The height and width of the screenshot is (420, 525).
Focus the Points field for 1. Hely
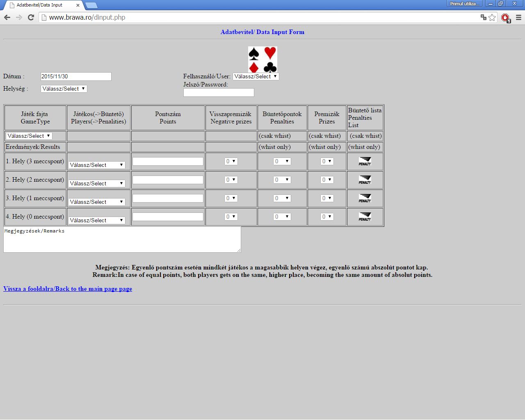[168, 161]
